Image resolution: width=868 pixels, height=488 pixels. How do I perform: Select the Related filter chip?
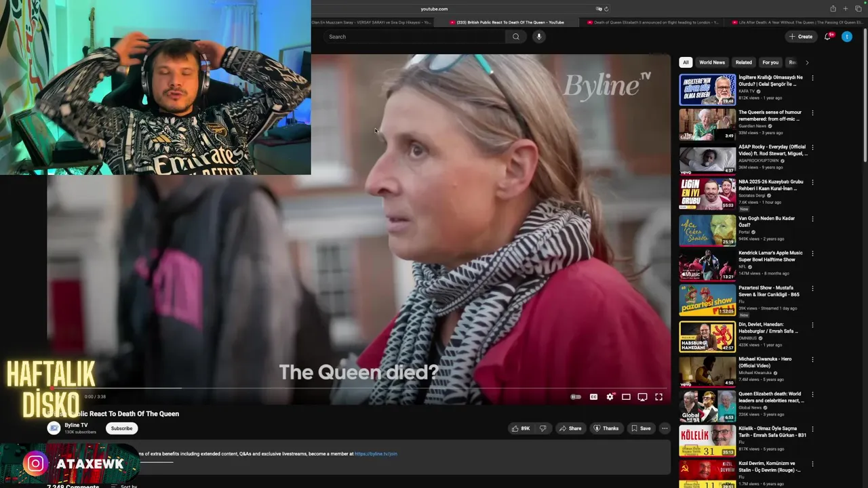(x=743, y=62)
